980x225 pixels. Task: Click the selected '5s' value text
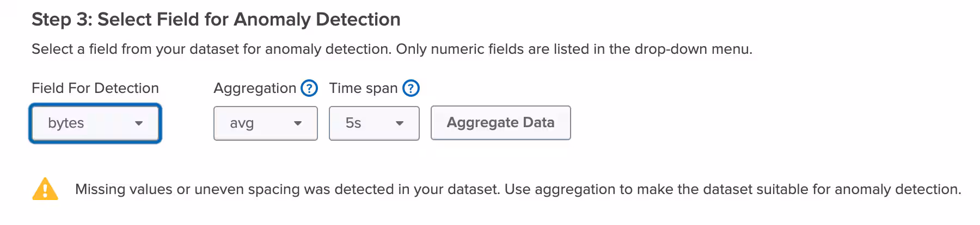click(353, 123)
